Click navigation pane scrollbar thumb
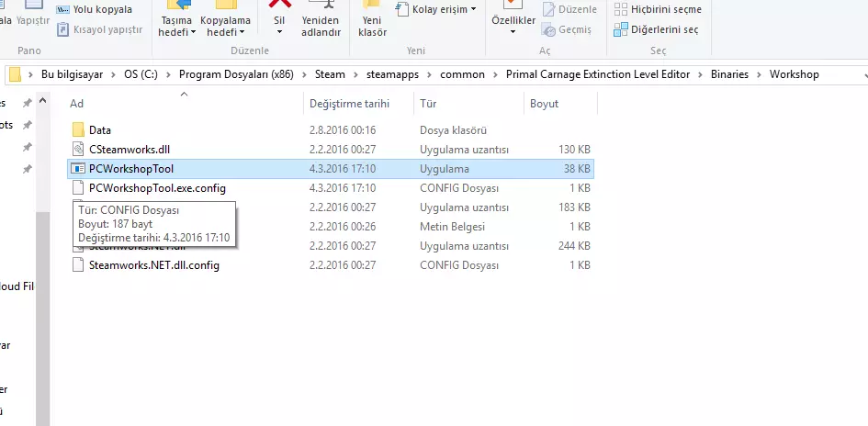The height and width of the screenshot is (426, 868). click(42, 318)
